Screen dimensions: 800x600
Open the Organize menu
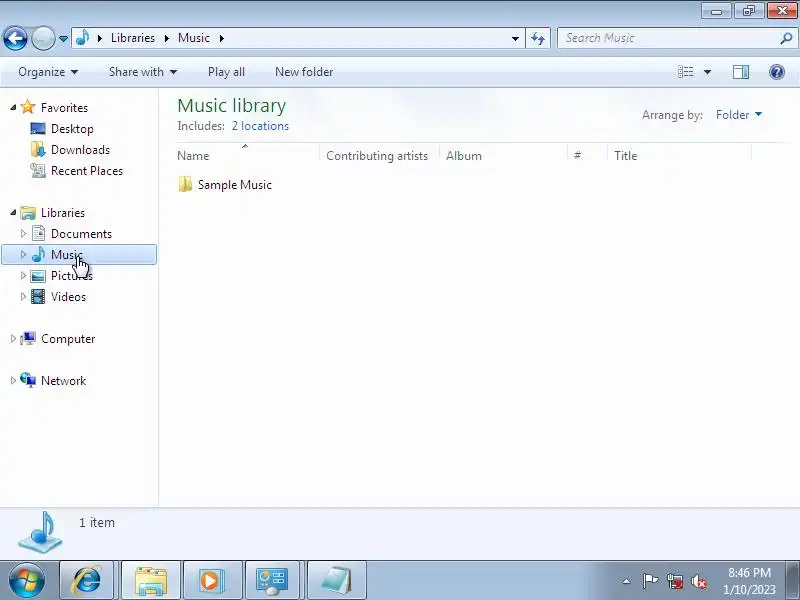(x=48, y=72)
